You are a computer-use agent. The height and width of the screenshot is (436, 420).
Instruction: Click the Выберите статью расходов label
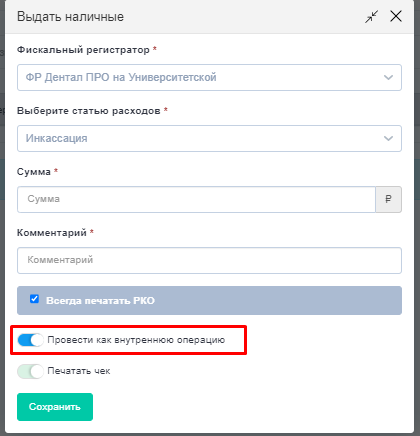pos(89,111)
